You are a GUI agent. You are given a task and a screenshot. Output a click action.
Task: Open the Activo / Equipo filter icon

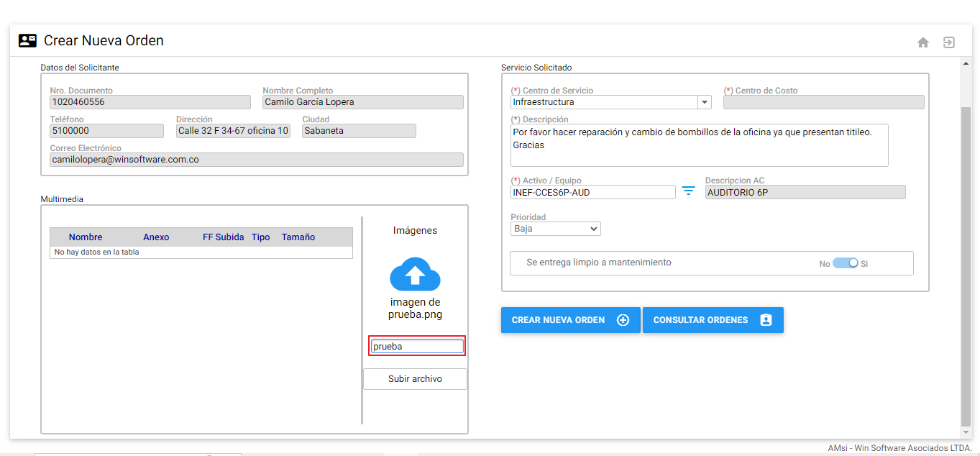(x=689, y=191)
